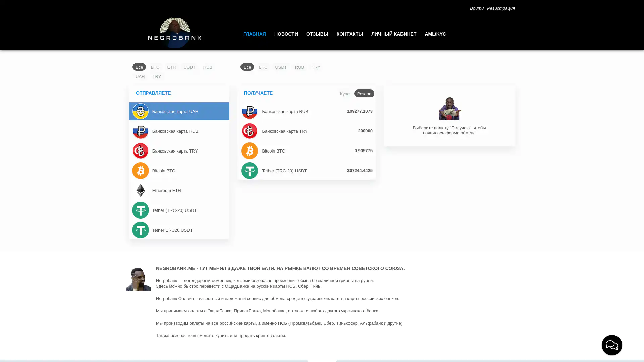Click the hryvnia UAH bank card icon
Image resolution: width=644 pixels, height=362 pixels.
[x=140, y=111]
